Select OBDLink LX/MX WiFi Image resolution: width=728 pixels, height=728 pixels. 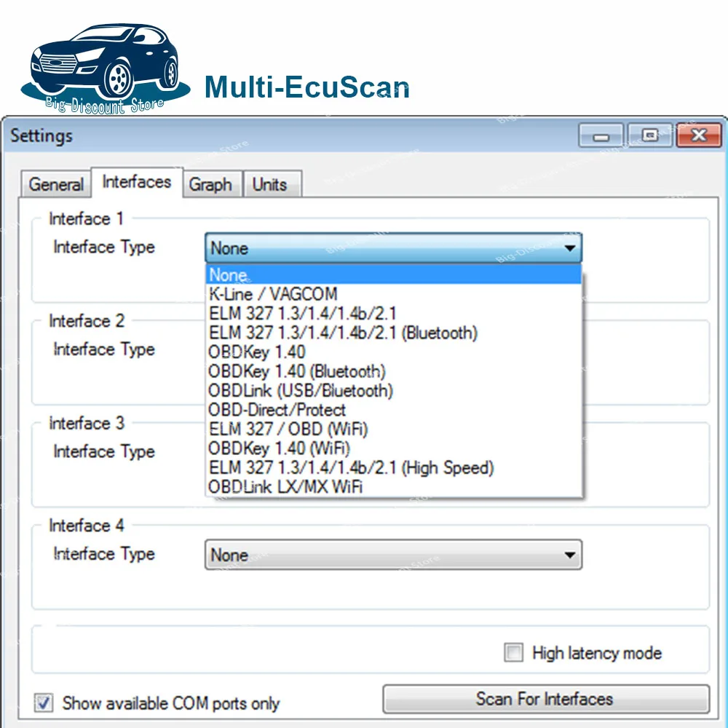click(x=393, y=486)
